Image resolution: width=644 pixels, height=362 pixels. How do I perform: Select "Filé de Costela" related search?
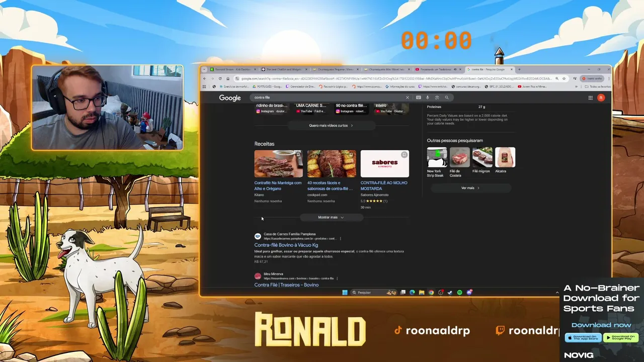(x=459, y=162)
